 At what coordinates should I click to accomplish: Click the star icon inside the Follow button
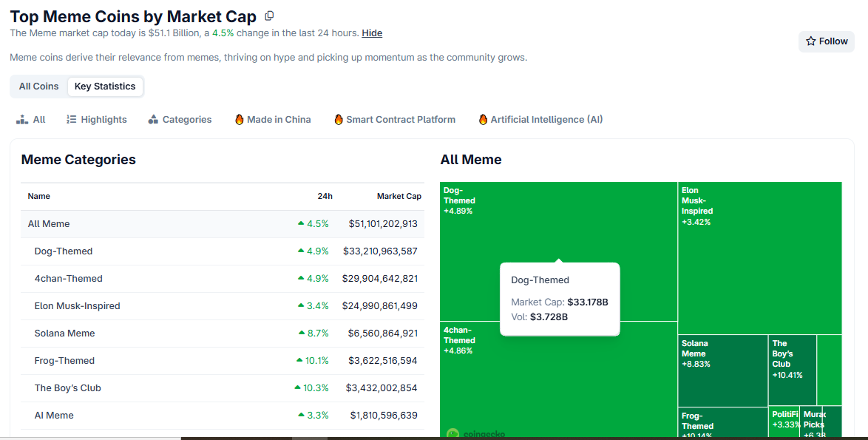coord(810,41)
